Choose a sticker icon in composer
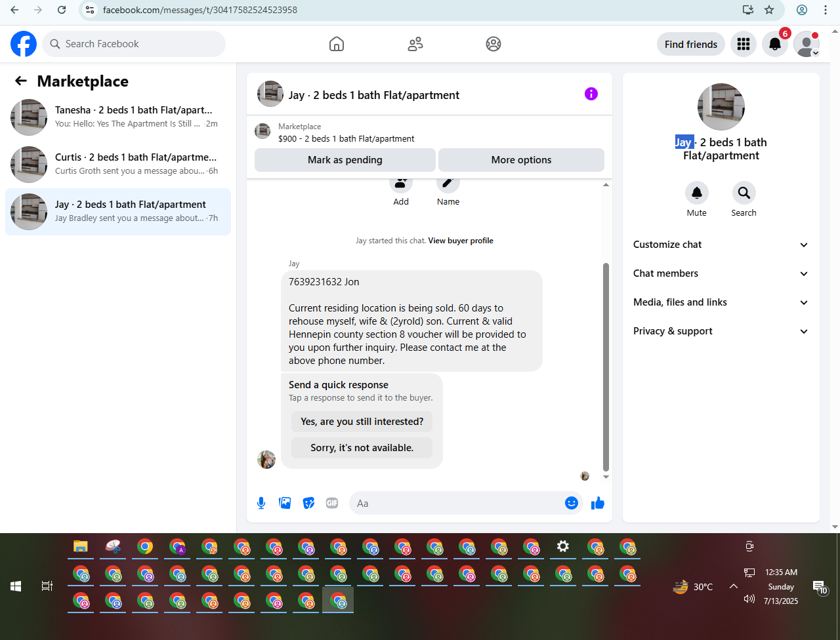Viewport: 840px width, 640px height. [308, 503]
